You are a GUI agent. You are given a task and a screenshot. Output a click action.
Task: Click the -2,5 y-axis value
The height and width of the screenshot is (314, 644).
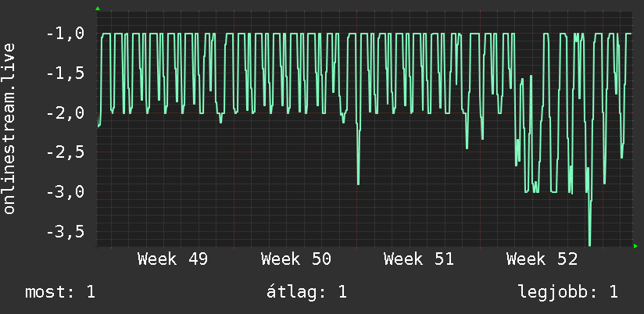(x=65, y=152)
